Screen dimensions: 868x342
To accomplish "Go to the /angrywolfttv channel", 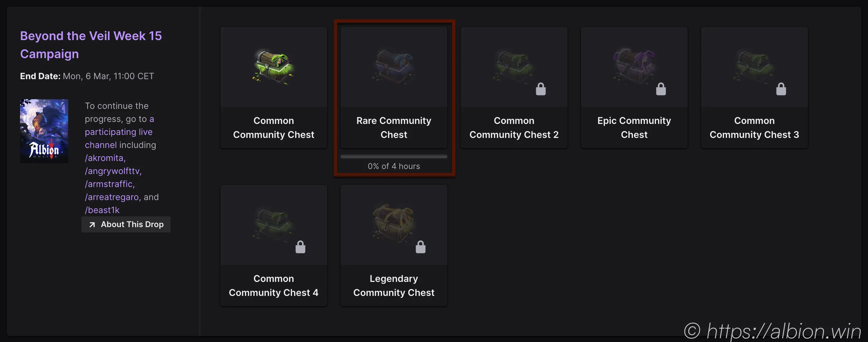I will (113, 171).
